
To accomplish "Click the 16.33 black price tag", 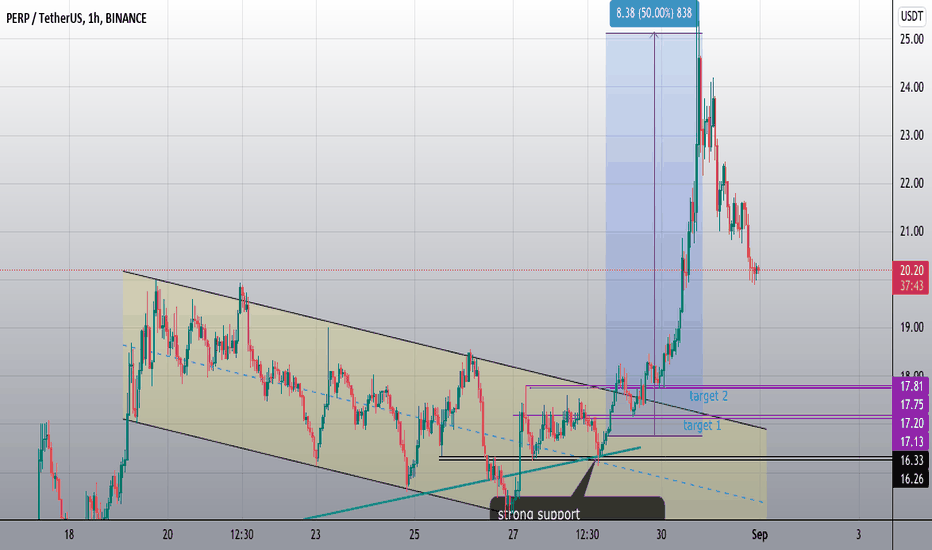I will click(912, 460).
